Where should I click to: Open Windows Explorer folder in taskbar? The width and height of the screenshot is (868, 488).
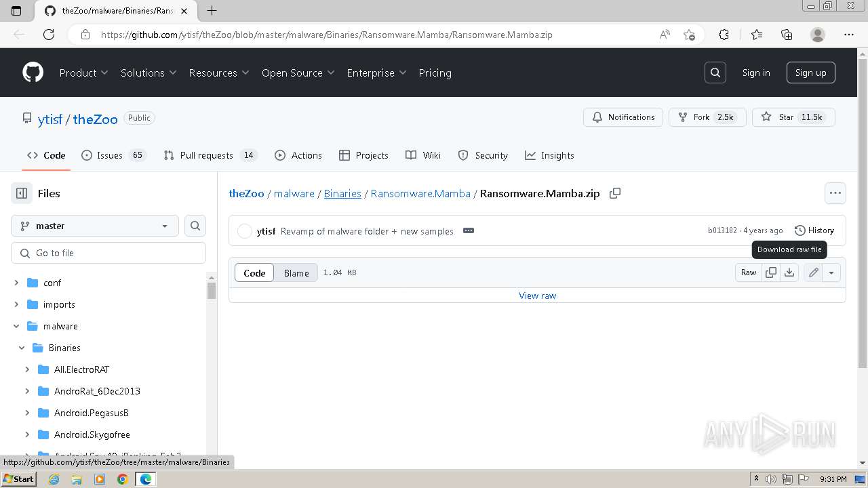point(77,479)
